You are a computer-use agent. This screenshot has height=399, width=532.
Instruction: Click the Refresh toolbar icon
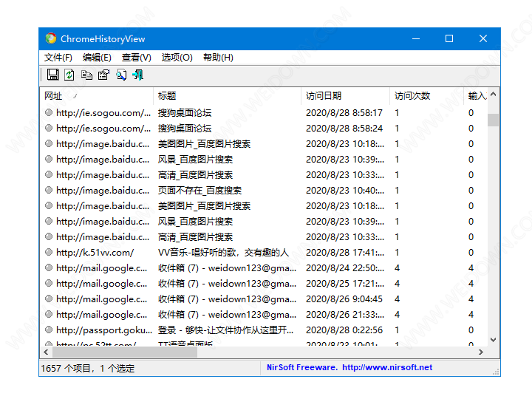(x=69, y=75)
